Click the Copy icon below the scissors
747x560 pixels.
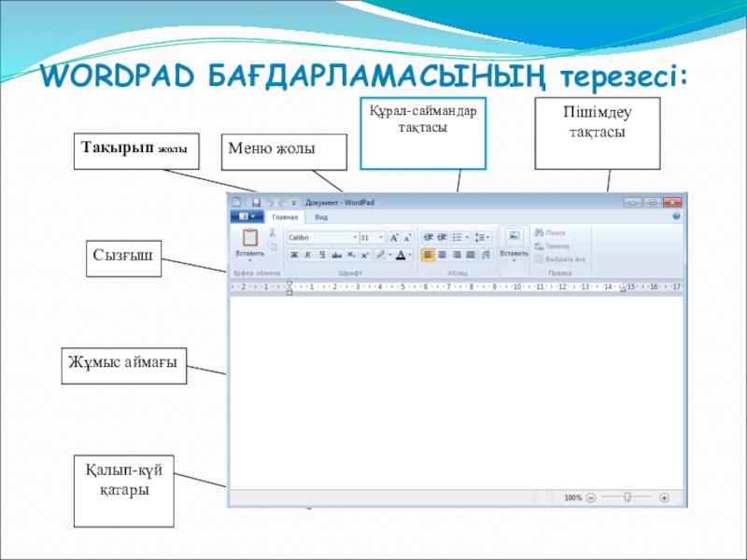click(x=273, y=245)
